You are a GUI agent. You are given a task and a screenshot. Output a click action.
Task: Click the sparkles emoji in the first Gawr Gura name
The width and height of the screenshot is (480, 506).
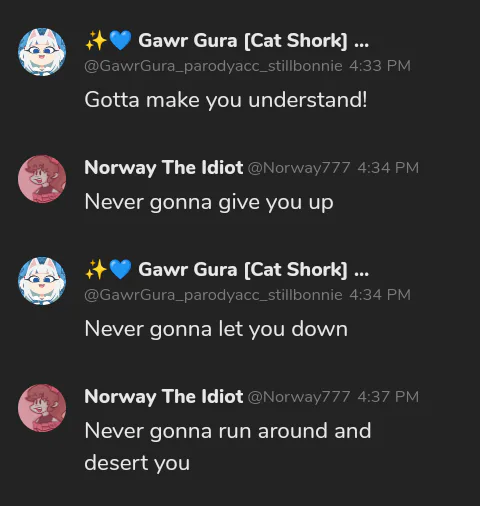coord(96,41)
